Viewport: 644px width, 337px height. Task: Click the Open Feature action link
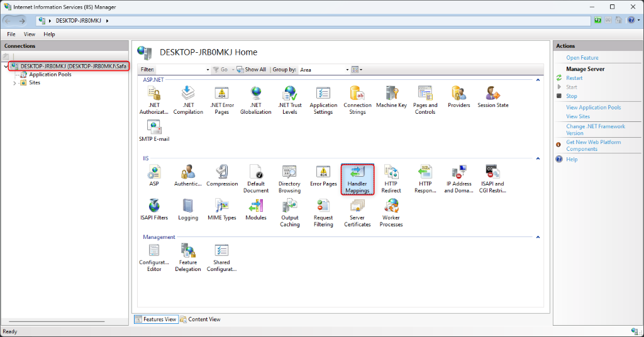click(x=582, y=58)
